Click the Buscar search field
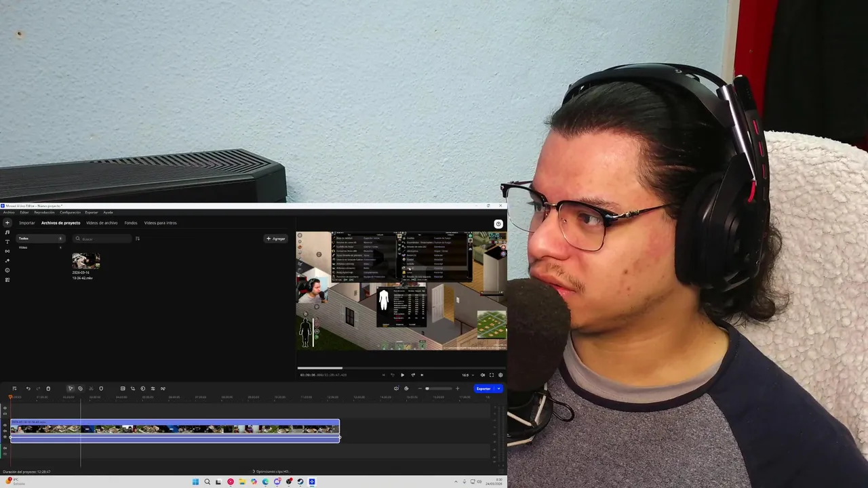Screen dimensions: 868x488 tap(102, 239)
